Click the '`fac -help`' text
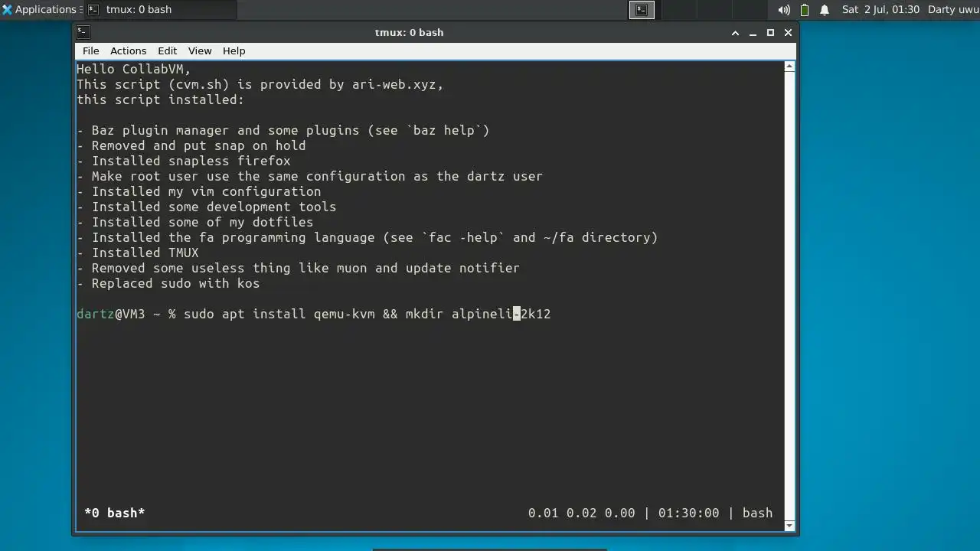This screenshot has height=551, width=980. click(462, 237)
